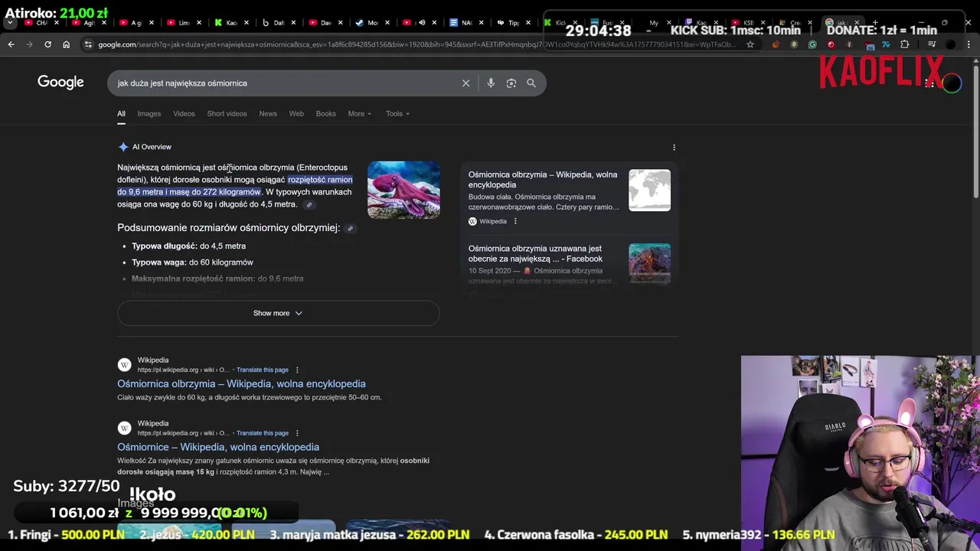Click the 'Podsumowanie rozmiarów ośmiornicy olbrzymiej' heading
Viewport: 980px width, 551px height.
click(228, 228)
